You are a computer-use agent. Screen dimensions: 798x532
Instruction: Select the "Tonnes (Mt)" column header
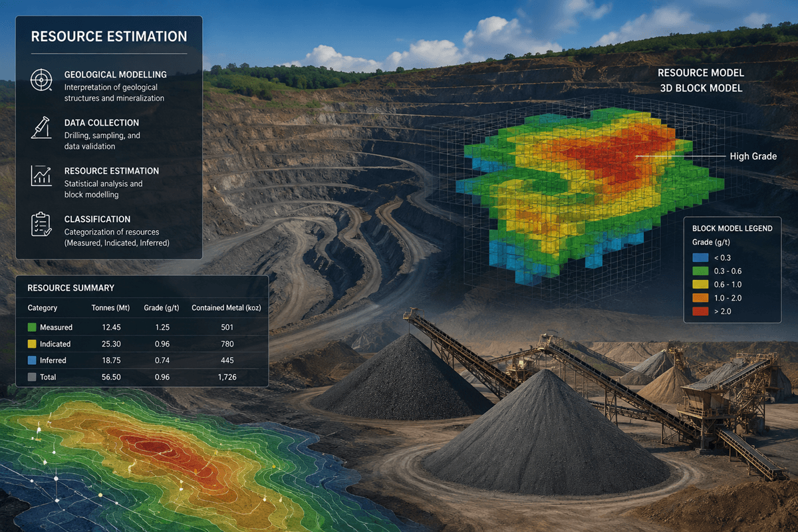tap(110, 308)
